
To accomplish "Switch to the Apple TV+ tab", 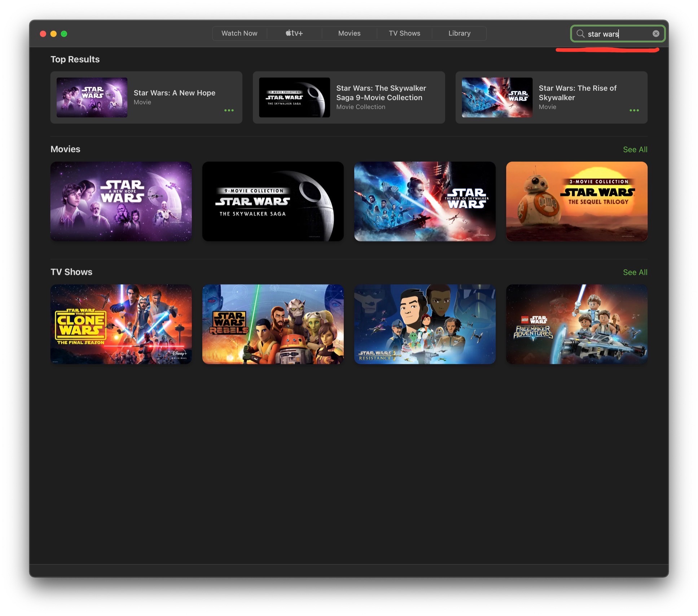I will point(294,33).
